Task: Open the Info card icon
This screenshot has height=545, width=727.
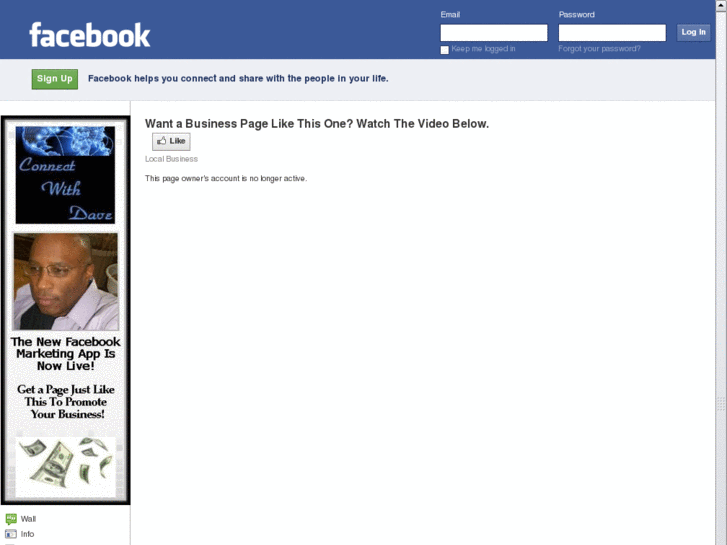Action: coord(11,534)
